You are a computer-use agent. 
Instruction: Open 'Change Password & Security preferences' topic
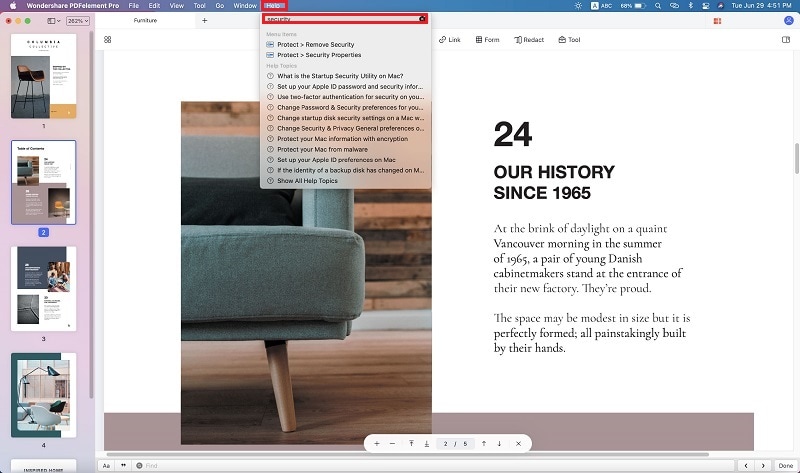[x=345, y=107]
